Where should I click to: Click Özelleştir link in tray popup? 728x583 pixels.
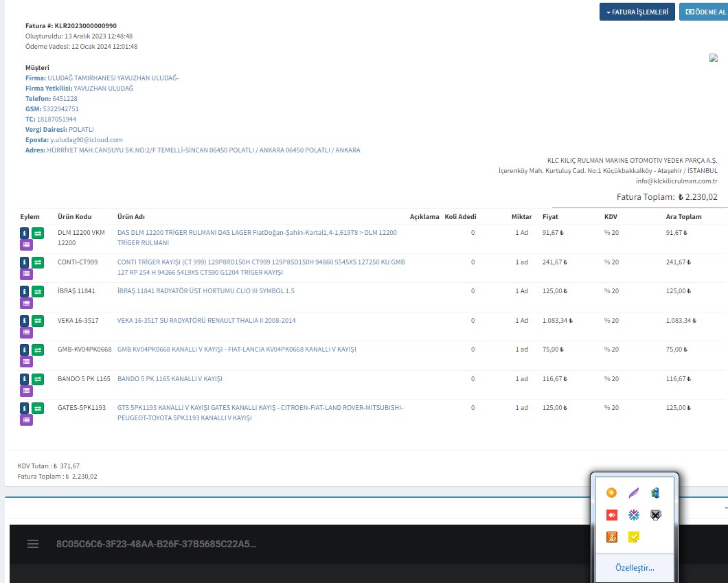635,568
